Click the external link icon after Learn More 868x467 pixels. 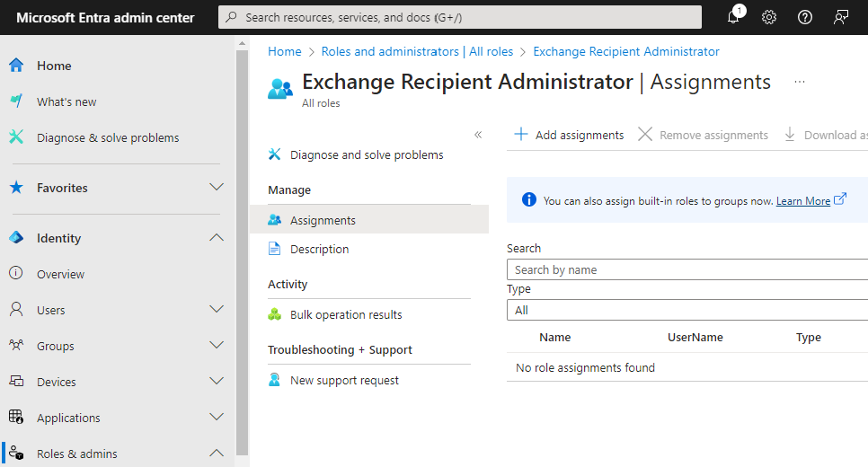point(840,198)
